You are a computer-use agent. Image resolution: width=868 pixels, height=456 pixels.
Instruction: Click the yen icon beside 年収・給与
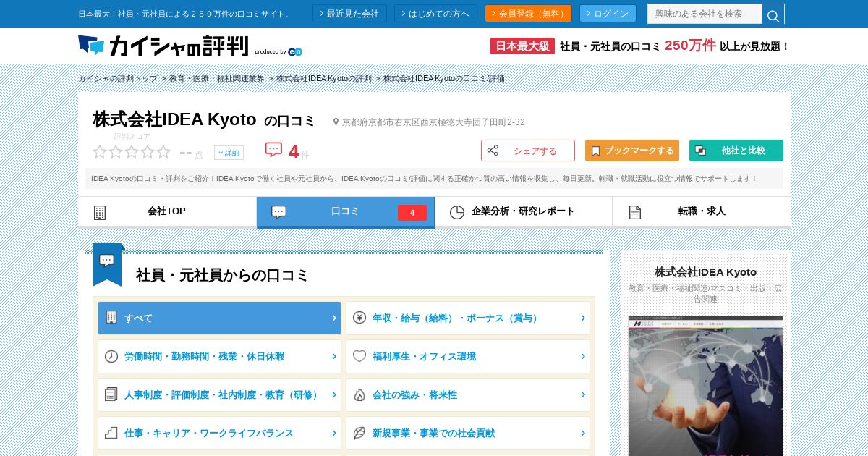click(x=359, y=318)
